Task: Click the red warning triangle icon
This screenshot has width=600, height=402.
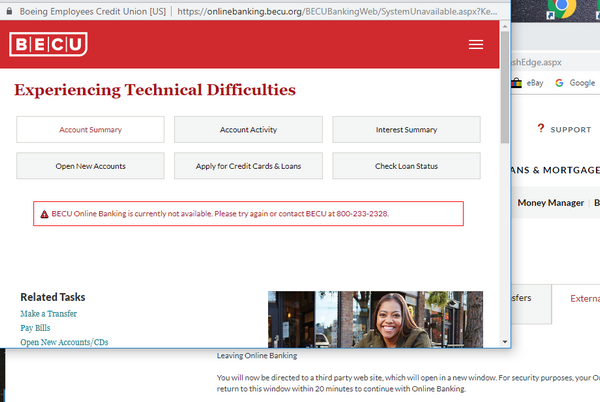Action: (x=44, y=214)
